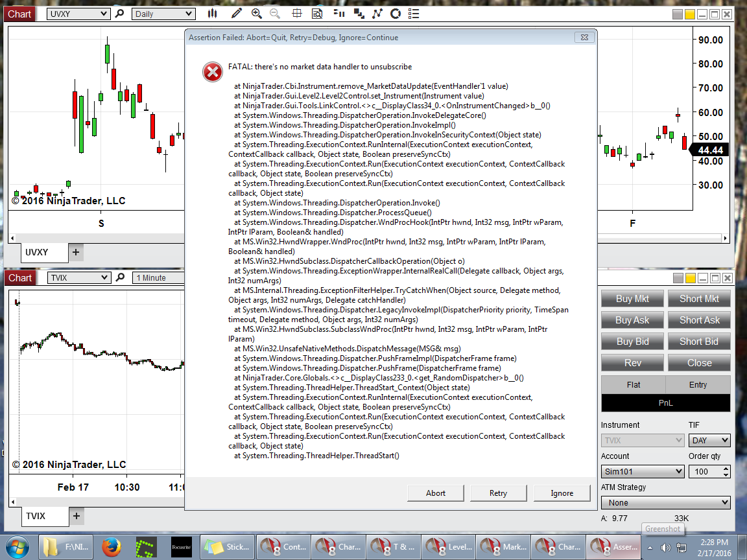This screenshot has height=560, width=747.
Task: Open the Daily interval dropdown
Action: coord(163,14)
